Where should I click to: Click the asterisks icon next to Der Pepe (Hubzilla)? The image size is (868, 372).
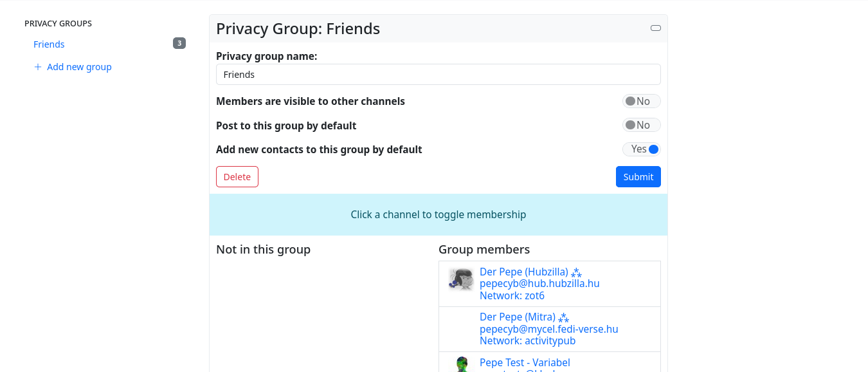[576, 273]
